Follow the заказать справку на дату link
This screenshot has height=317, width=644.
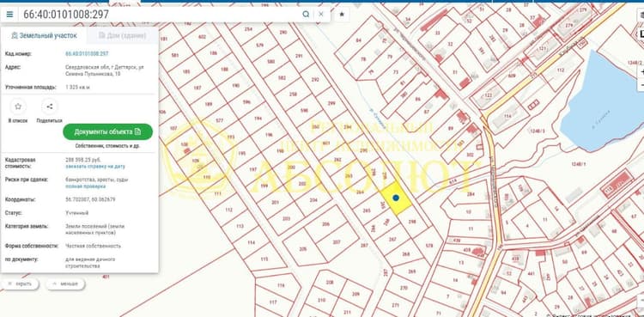click(x=95, y=167)
